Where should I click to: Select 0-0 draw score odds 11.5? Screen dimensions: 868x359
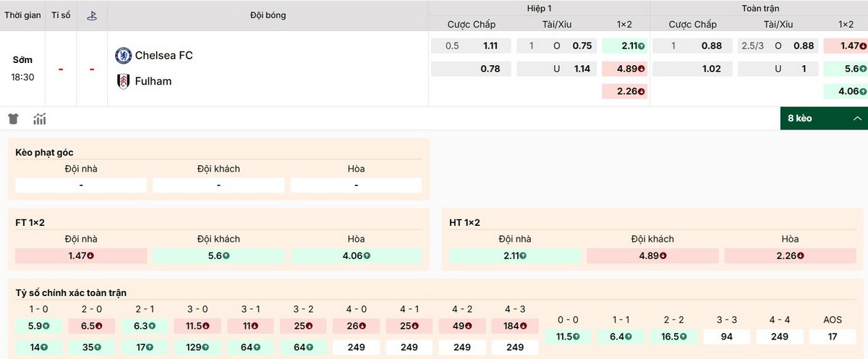point(567,337)
